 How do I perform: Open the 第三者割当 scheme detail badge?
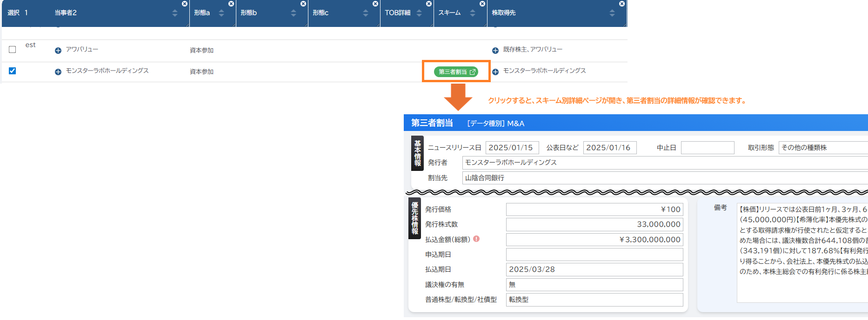pos(456,72)
